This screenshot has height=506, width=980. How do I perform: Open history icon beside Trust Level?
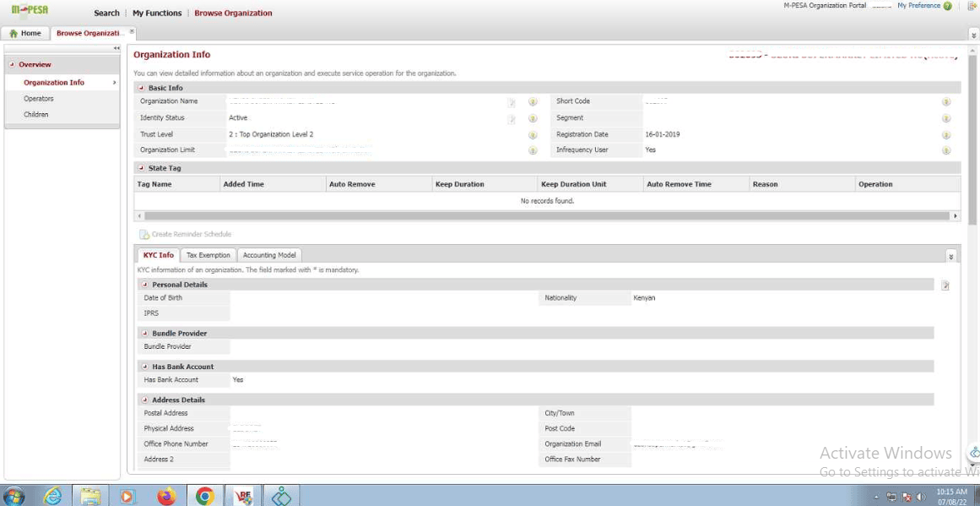(x=533, y=135)
